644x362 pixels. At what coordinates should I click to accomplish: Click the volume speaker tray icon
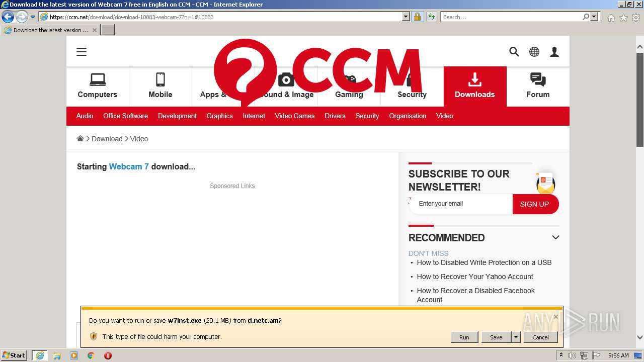572,355
